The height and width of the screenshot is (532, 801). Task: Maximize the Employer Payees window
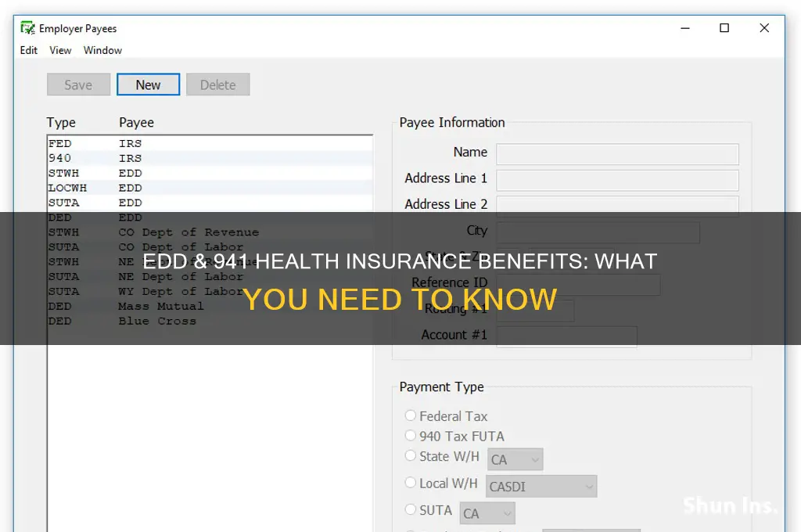point(724,28)
